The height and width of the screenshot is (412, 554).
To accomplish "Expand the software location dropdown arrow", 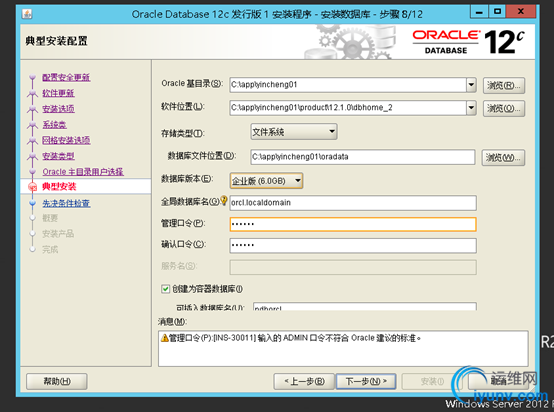I will tap(471, 108).
